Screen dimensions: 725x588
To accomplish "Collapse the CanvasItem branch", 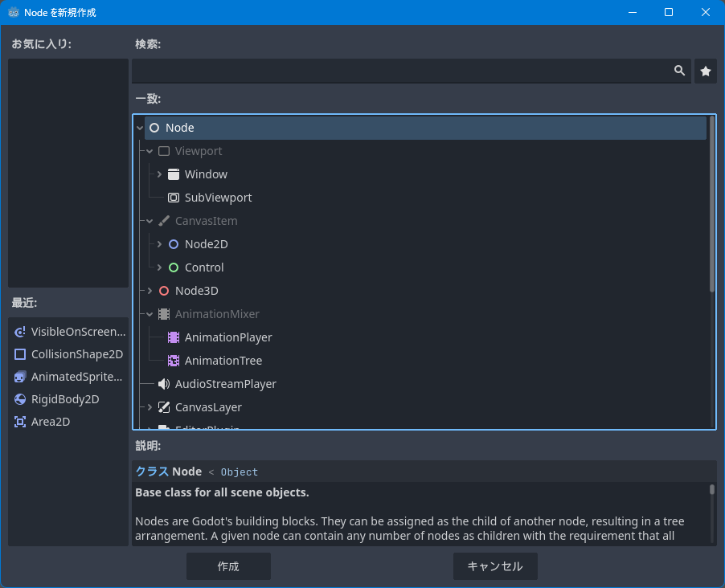I will pos(150,221).
